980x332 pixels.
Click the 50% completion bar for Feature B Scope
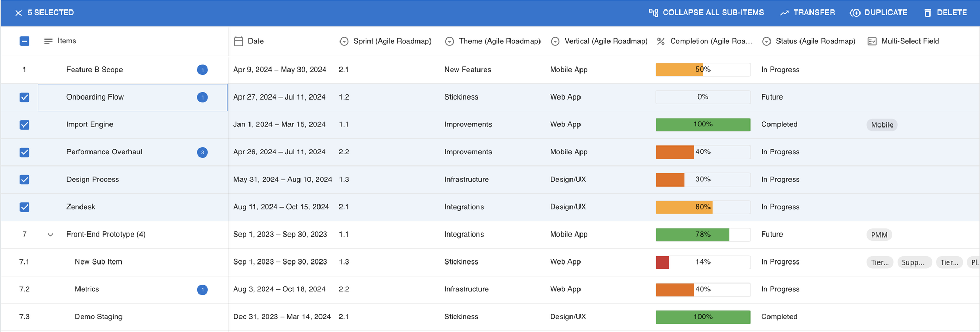(x=703, y=70)
